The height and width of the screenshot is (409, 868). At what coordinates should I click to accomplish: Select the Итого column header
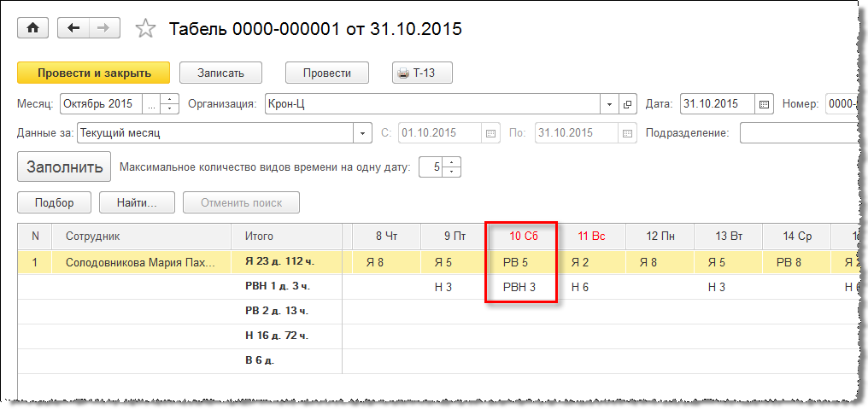(x=287, y=237)
